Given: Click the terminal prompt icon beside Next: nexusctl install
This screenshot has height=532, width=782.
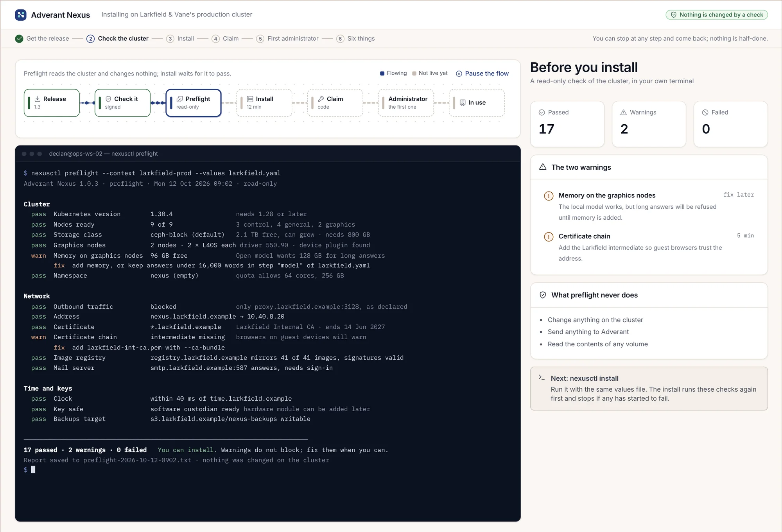Looking at the screenshot, I should [542, 378].
